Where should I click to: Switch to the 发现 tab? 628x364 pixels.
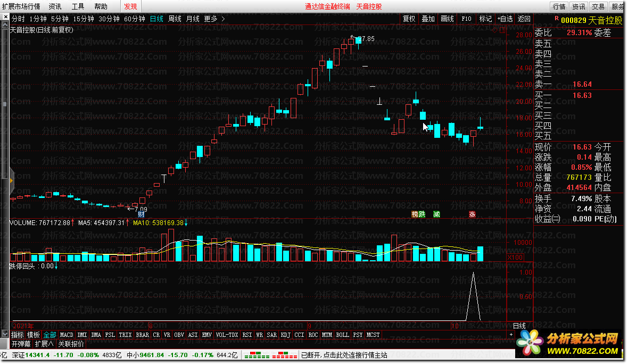click(130, 6)
